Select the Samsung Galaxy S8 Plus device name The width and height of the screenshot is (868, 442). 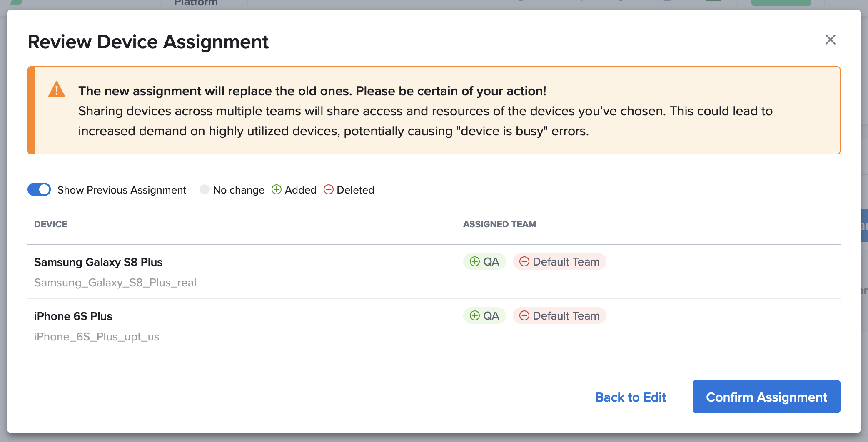pyautogui.click(x=98, y=262)
